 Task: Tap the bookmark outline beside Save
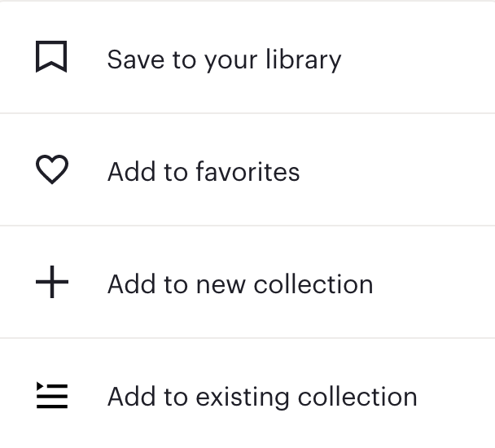(51, 56)
